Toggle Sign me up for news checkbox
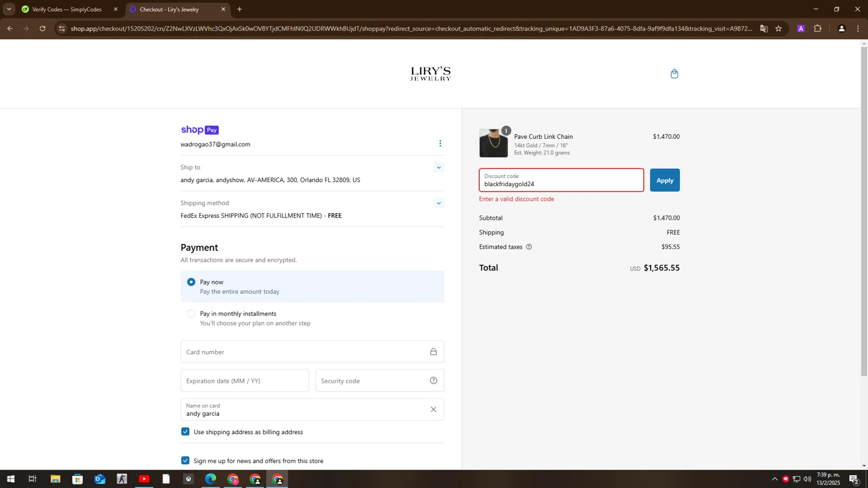The image size is (868, 488). tap(185, 461)
